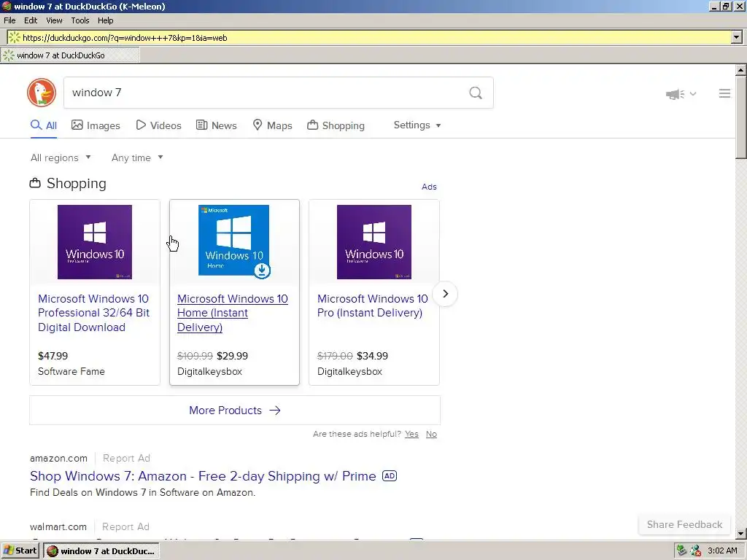Open Microsoft Windows 10 Pro (Instant Delivery) link

click(373, 306)
